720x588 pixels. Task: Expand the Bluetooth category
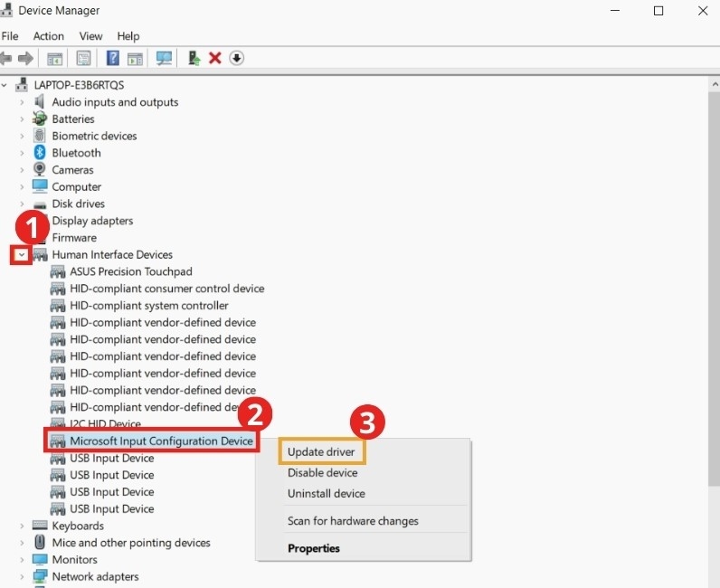point(22,153)
